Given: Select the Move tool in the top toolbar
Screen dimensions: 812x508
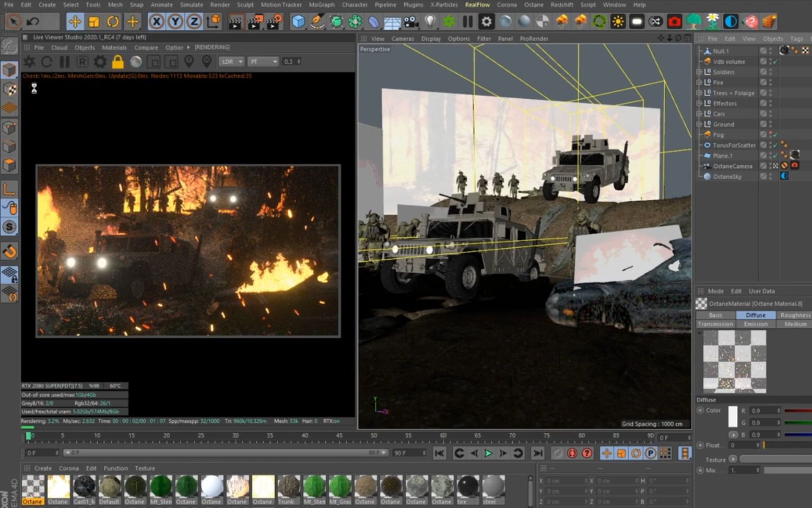Looking at the screenshot, I should [x=75, y=21].
